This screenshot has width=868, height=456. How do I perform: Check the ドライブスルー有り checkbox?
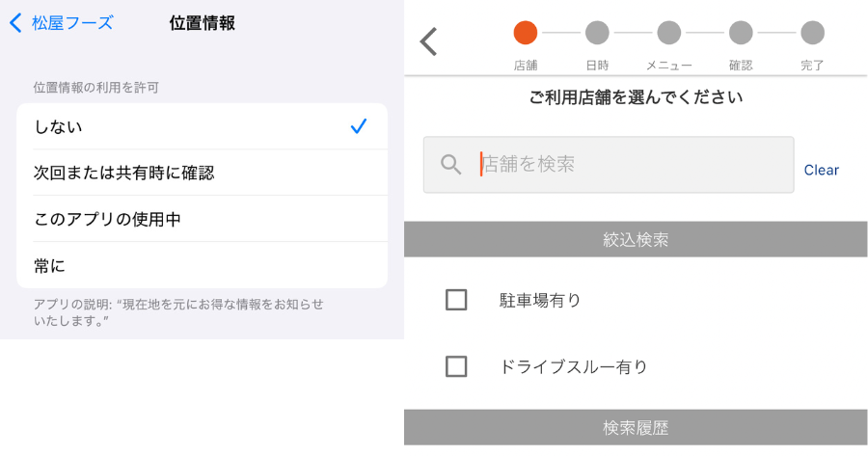point(456,366)
